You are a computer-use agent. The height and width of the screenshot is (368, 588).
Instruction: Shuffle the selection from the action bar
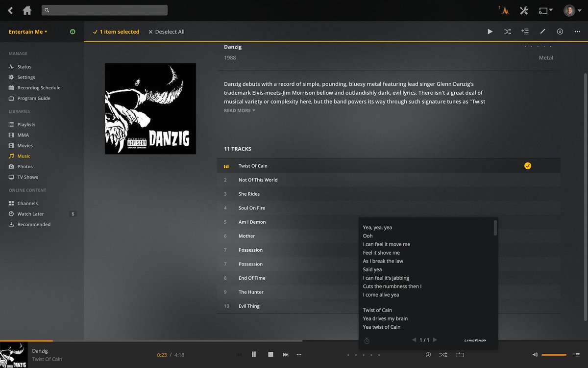(x=507, y=31)
